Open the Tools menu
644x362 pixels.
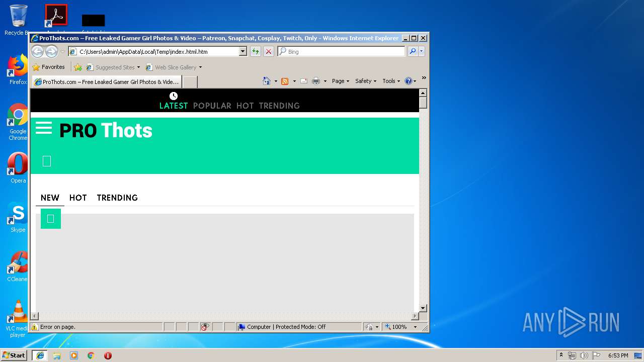391,81
